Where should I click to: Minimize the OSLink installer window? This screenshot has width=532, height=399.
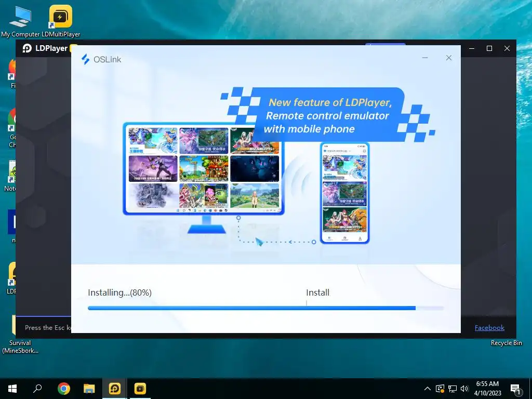[425, 58]
